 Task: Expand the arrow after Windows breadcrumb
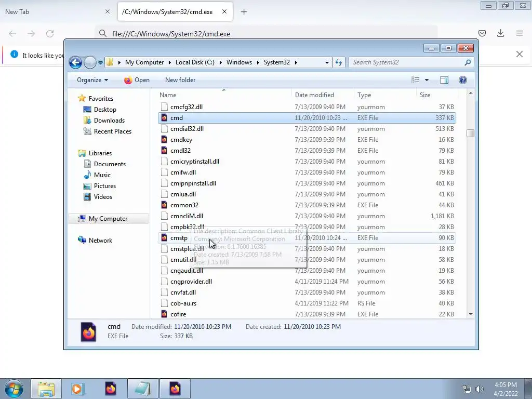click(x=258, y=62)
